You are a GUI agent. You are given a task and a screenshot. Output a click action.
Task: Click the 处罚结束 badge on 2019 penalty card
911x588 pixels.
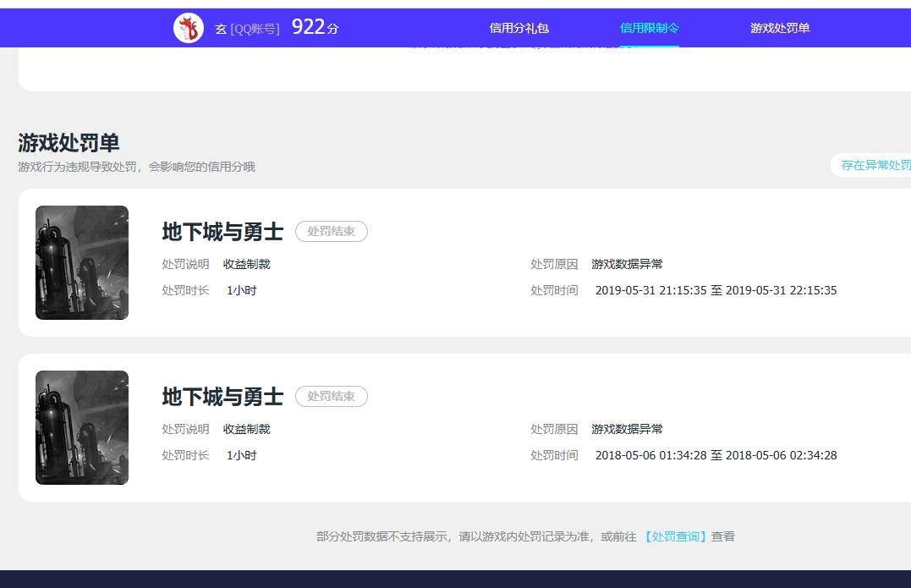332,231
